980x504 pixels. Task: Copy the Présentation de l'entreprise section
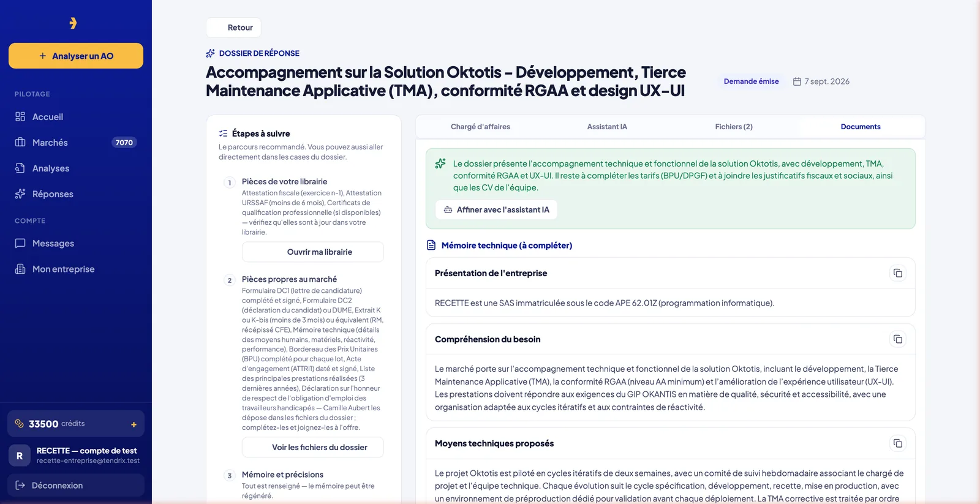897,273
